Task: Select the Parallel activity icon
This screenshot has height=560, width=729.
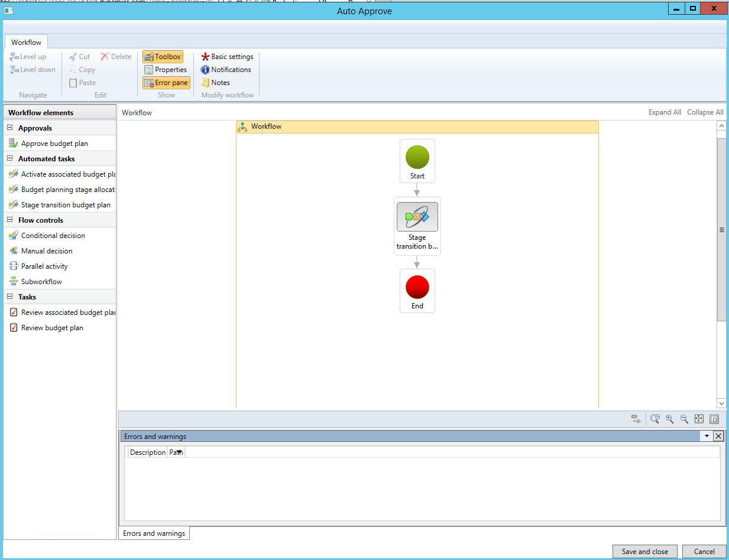Action: [14, 266]
